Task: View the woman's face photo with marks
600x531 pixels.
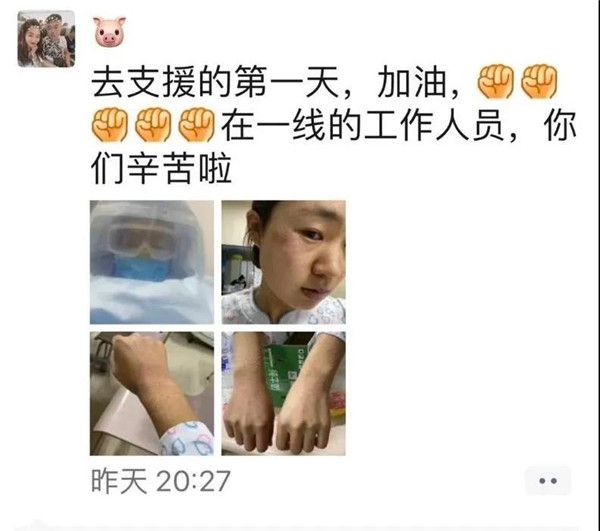Action: click(284, 262)
